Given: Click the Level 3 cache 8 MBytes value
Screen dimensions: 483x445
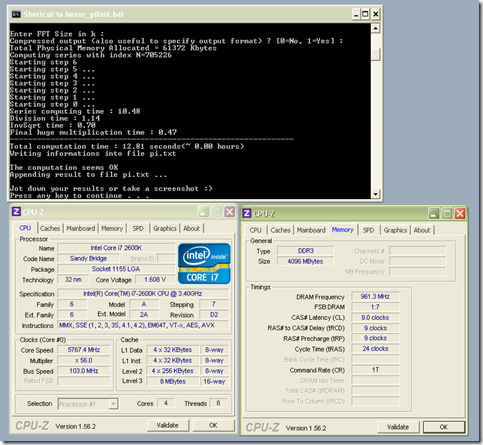Looking at the screenshot, I should click(173, 381).
